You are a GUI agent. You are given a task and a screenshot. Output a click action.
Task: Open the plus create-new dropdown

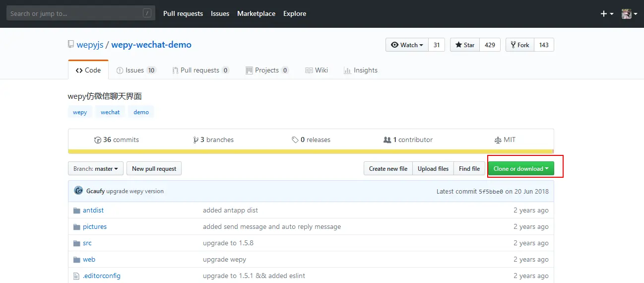(x=607, y=14)
